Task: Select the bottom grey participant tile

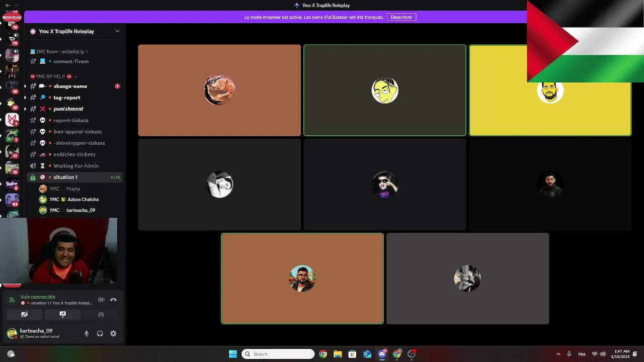Action: tap(468, 279)
